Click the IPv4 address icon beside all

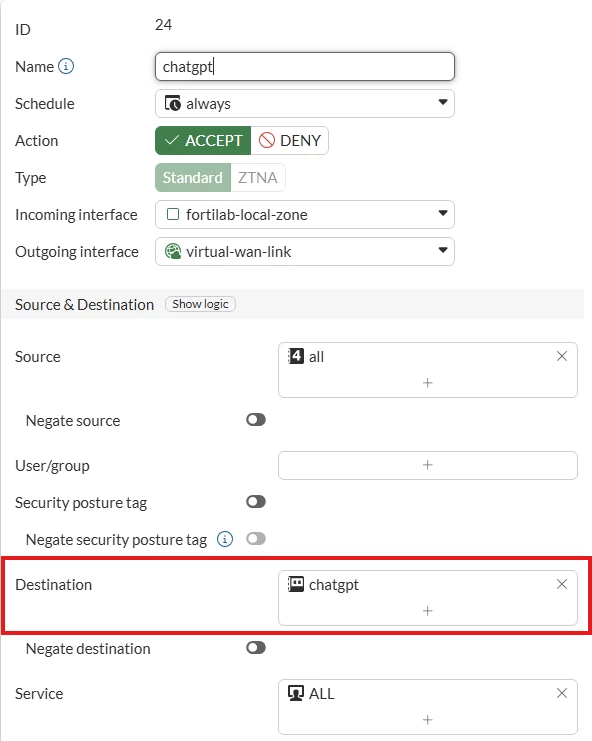(296, 356)
